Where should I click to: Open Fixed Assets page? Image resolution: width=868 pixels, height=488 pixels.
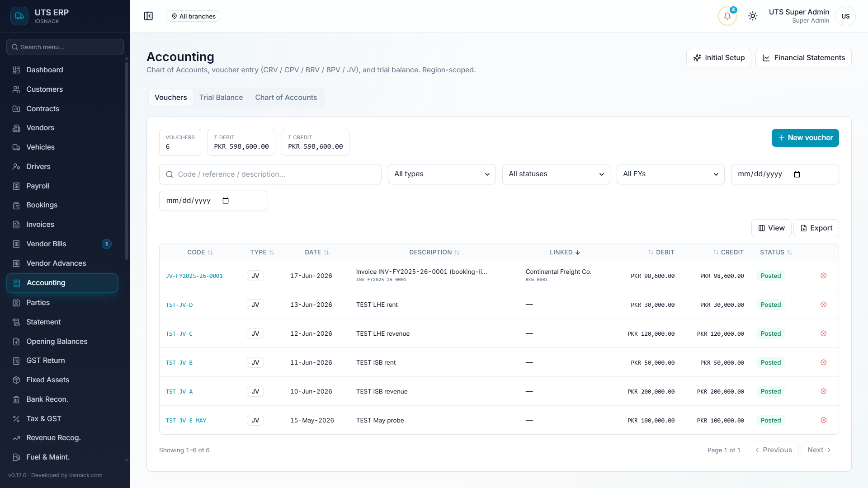62,380
